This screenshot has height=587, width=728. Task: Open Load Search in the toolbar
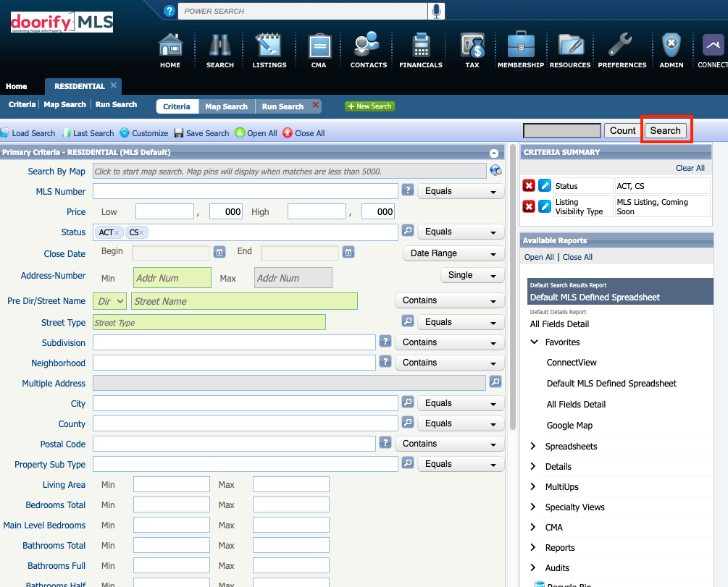pyautogui.click(x=28, y=133)
